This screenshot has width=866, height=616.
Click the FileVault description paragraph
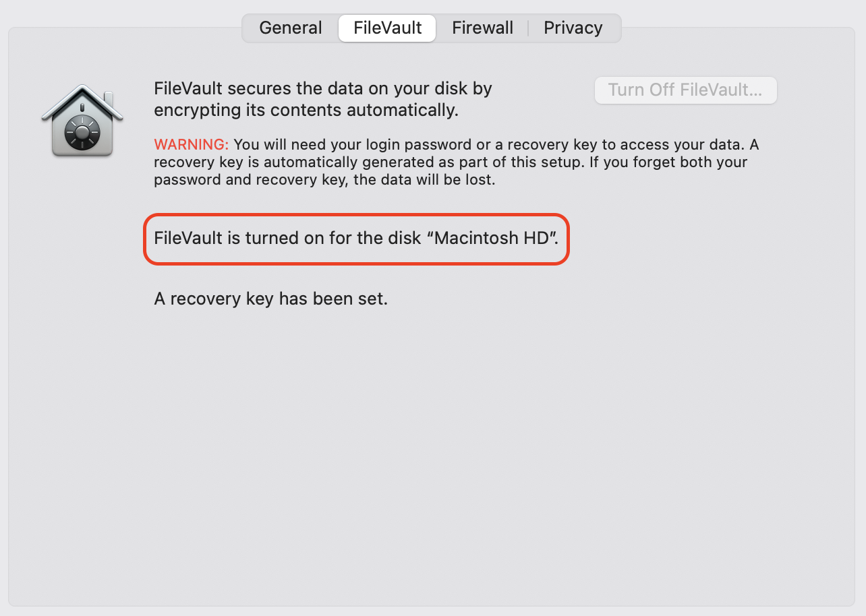point(323,98)
